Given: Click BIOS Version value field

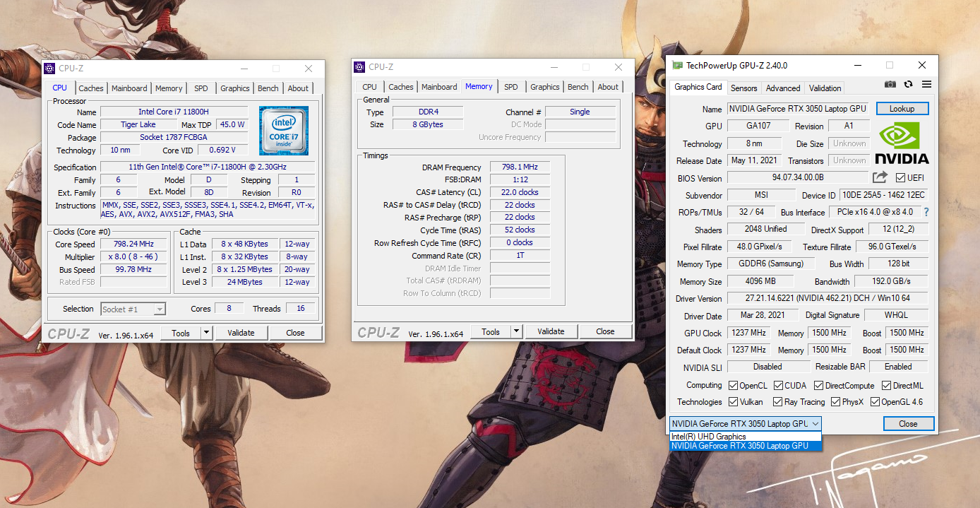Looking at the screenshot, I should [x=798, y=178].
